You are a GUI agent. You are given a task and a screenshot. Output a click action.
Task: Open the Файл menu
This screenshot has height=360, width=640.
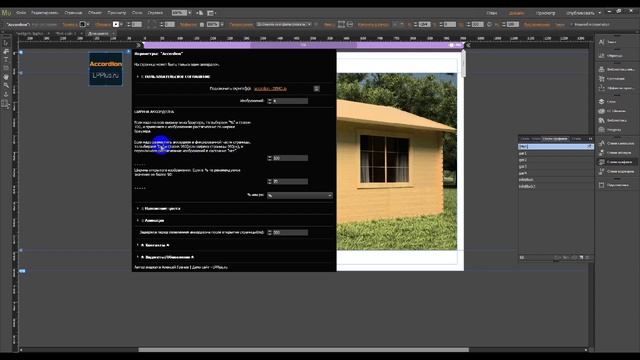coord(21,13)
